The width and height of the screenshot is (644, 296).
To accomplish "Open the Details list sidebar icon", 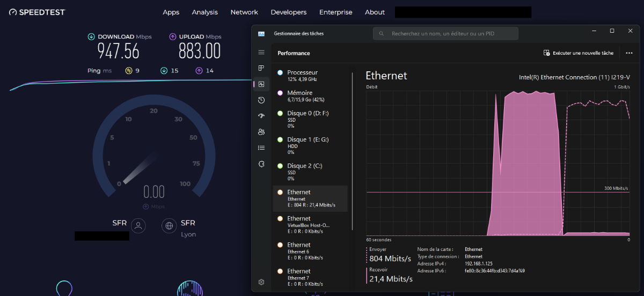I will [x=261, y=147].
